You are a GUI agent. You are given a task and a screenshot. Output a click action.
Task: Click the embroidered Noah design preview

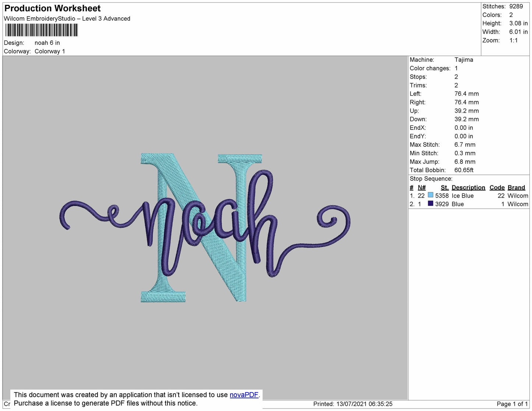[205, 227]
